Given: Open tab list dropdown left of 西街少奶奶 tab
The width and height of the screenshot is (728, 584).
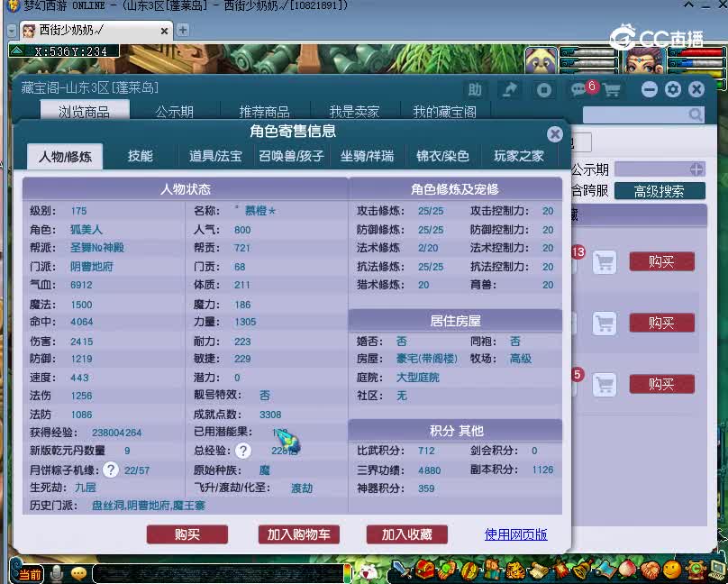Looking at the screenshot, I should tap(12, 32).
